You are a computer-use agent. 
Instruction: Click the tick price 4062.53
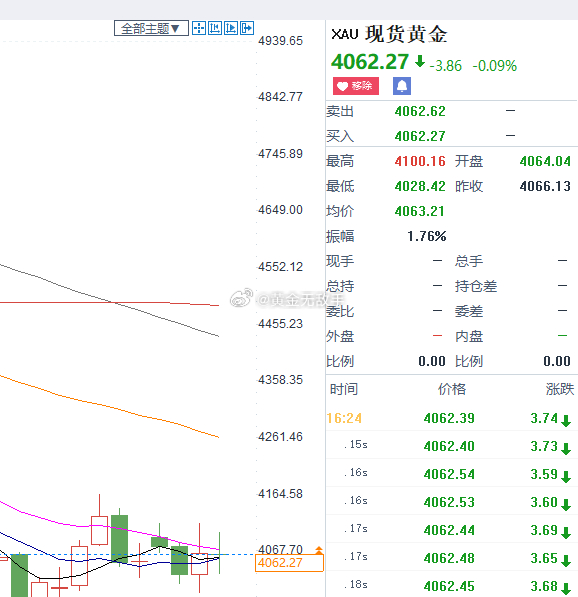pos(449,502)
